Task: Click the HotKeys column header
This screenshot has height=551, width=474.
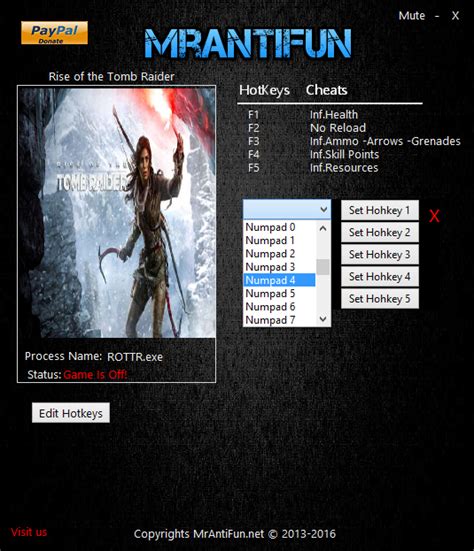Action: [x=264, y=90]
